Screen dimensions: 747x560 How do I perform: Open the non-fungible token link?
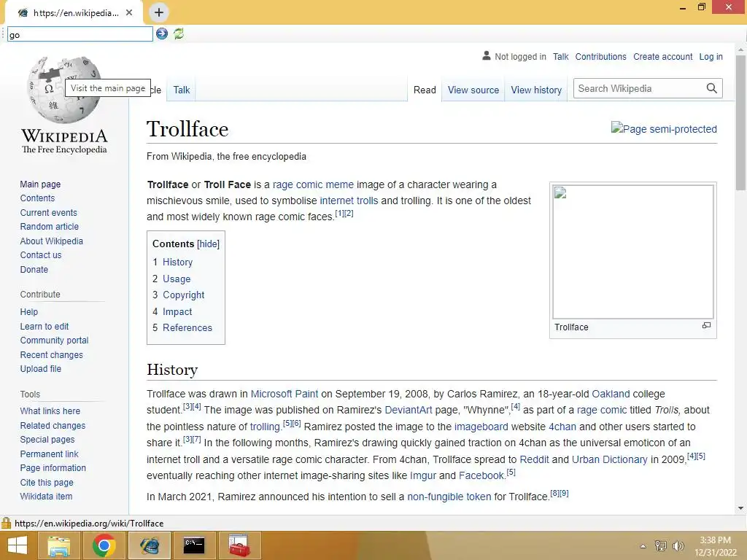pos(449,497)
